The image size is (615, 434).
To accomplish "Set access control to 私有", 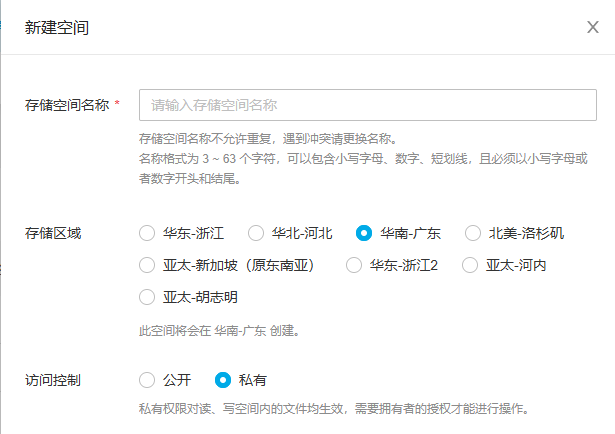I will point(223,380).
